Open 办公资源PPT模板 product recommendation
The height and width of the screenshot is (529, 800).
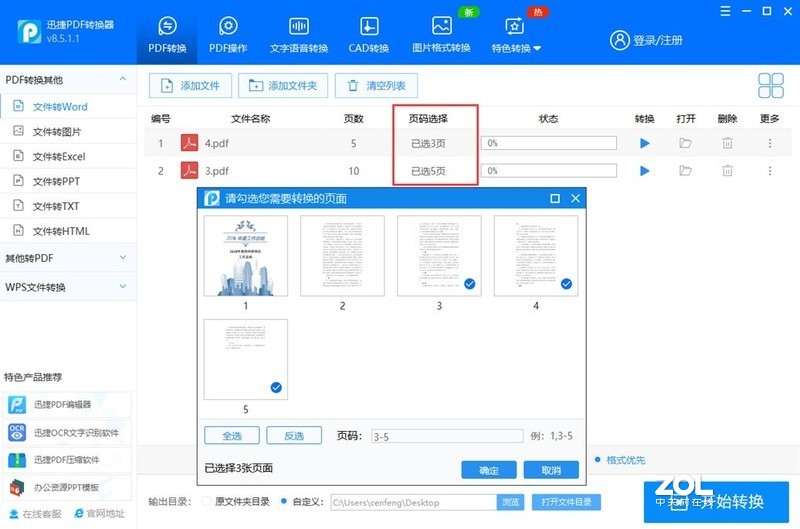[67, 487]
